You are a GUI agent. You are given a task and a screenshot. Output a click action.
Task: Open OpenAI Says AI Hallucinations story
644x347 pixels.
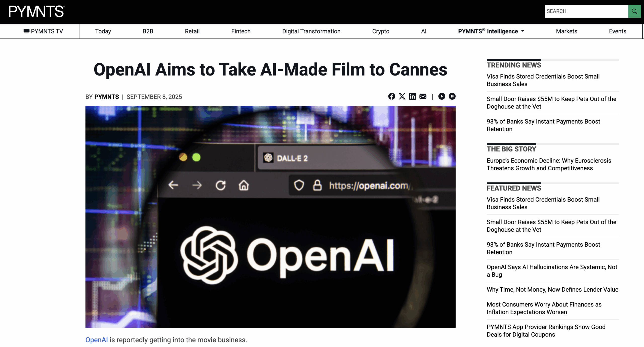[552, 271]
